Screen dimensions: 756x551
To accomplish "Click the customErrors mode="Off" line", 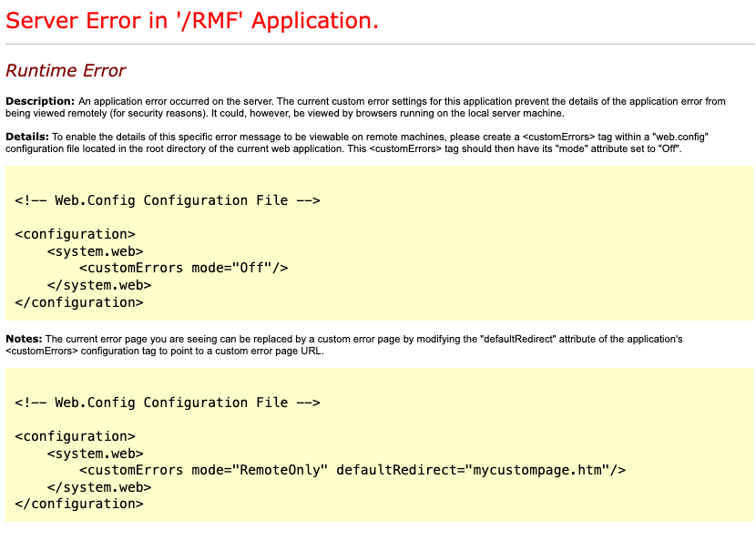I will pyautogui.click(x=185, y=268).
